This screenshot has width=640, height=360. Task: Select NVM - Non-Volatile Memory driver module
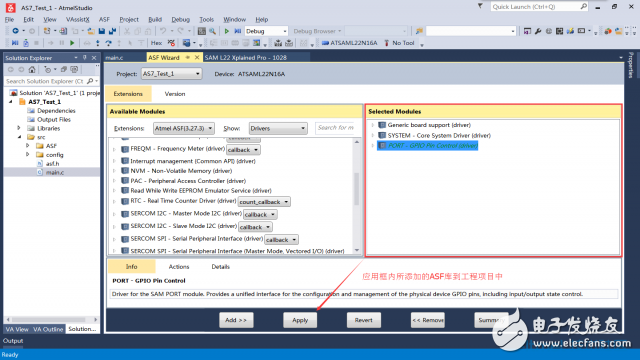(181, 171)
